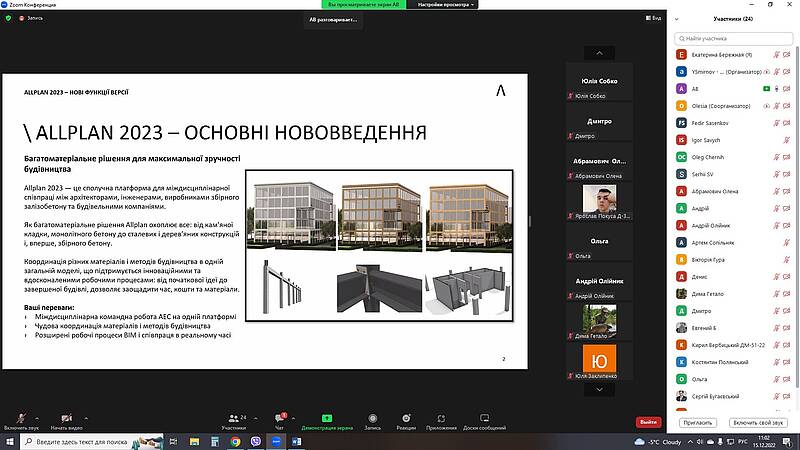Open the Реакции reactions menu
Viewport: 800px width, 450px height.
point(406,421)
